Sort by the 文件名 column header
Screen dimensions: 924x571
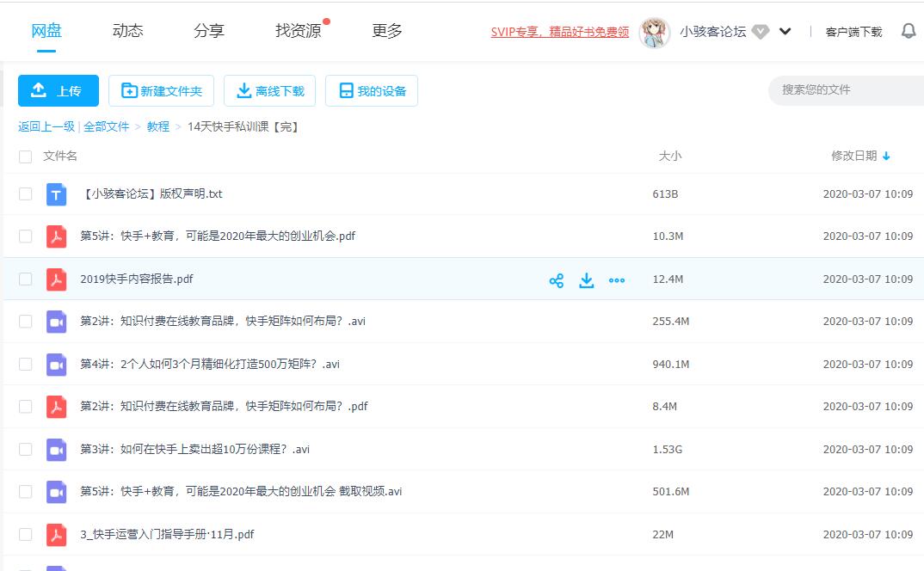coord(60,157)
